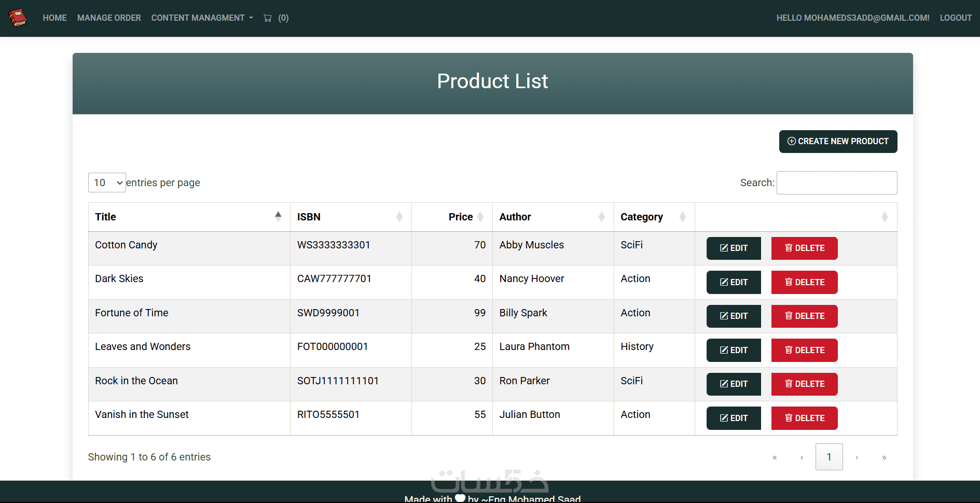This screenshot has height=503, width=980.
Task: Delete the Vanish in the Sunset book
Action: point(804,418)
